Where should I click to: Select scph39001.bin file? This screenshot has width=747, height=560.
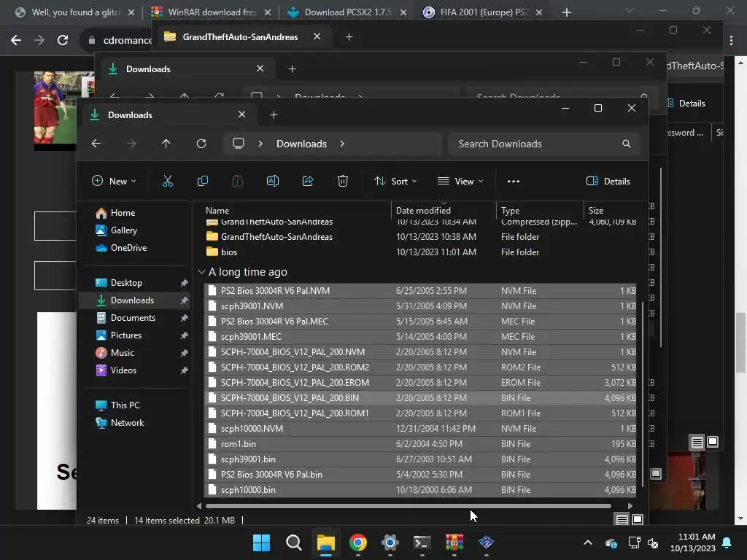419,459
